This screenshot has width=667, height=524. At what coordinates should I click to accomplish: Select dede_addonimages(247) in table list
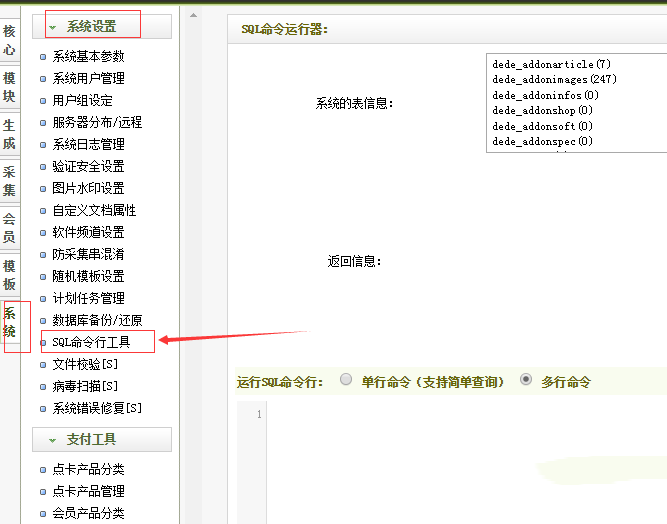click(554, 79)
